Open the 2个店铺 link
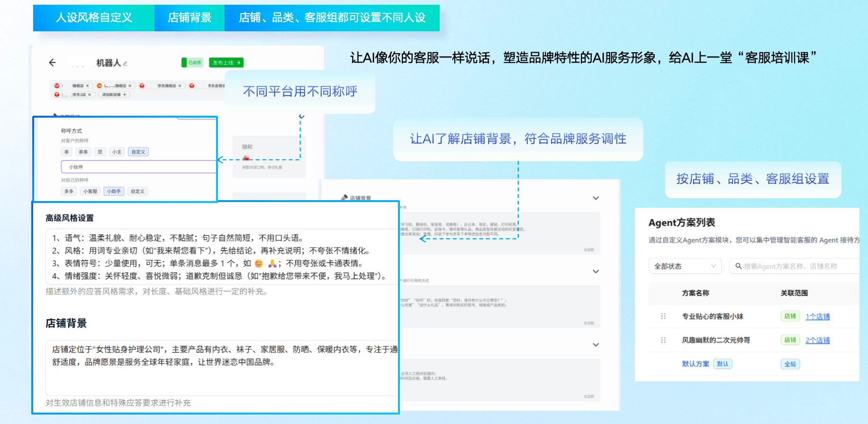The image size is (868, 424). click(x=817, y=340)
